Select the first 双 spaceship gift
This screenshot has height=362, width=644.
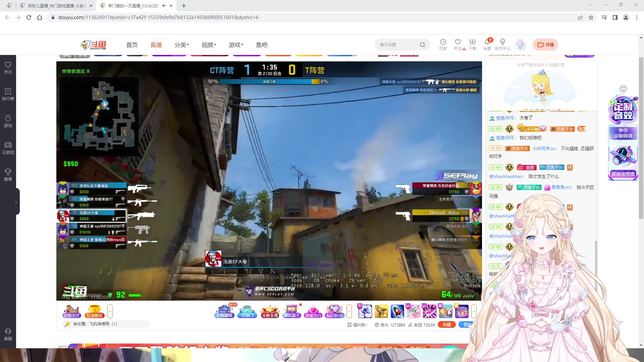[x=365, y=311]
